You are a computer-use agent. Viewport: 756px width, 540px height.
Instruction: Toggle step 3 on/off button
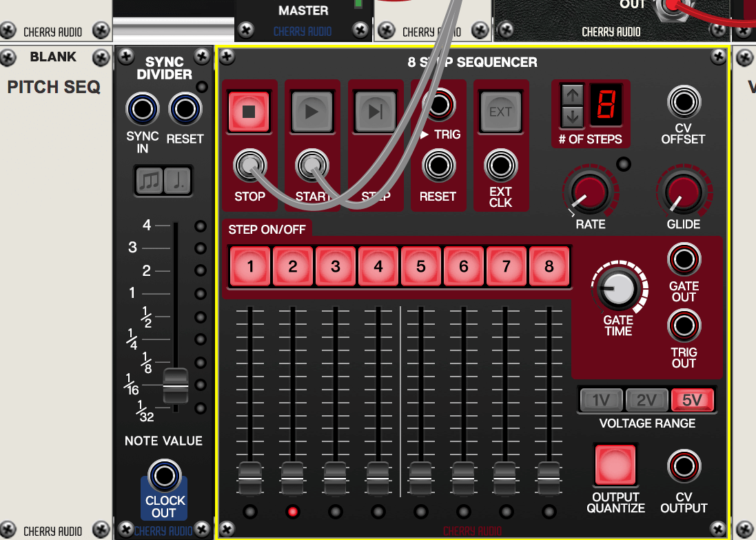pos(336,266)
